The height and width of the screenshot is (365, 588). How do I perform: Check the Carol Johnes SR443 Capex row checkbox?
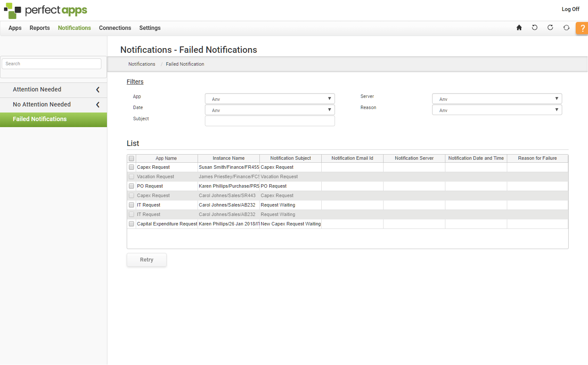131,196
